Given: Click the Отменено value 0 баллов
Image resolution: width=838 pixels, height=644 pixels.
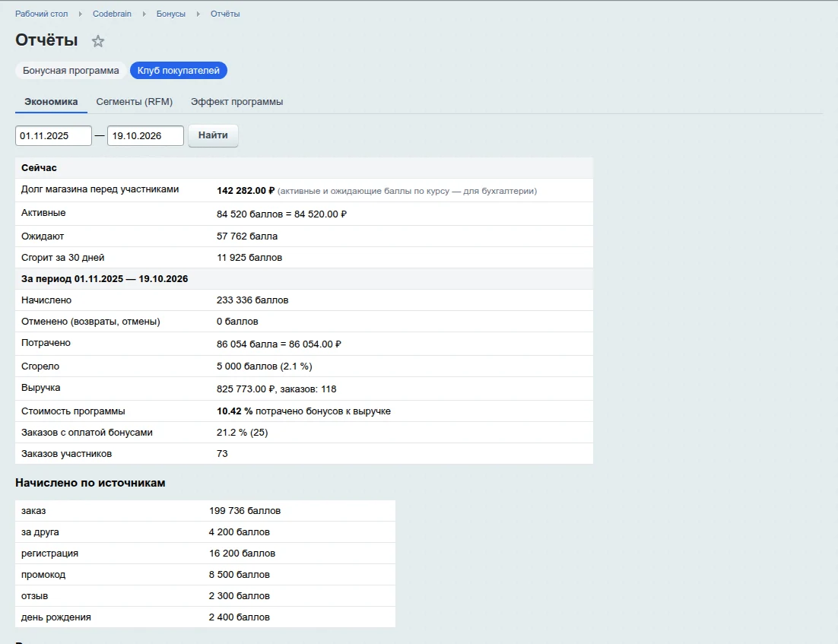Looking at the screenshot, I should tap(237, 322).
